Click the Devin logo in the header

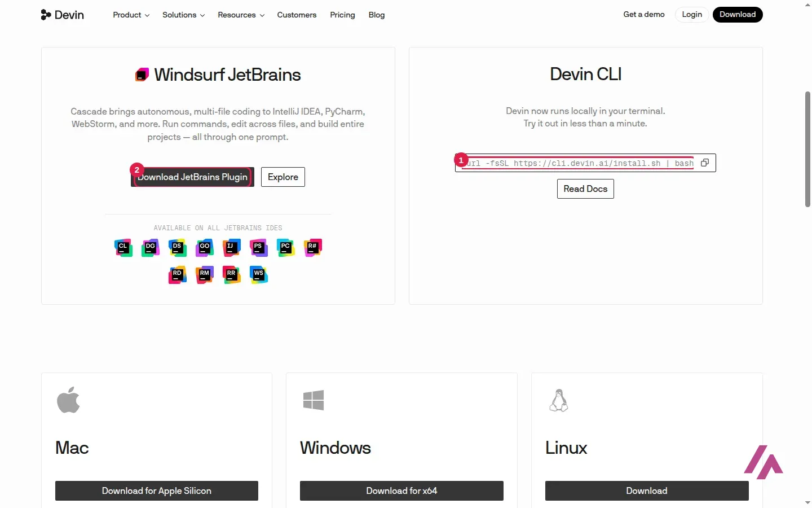62,15
